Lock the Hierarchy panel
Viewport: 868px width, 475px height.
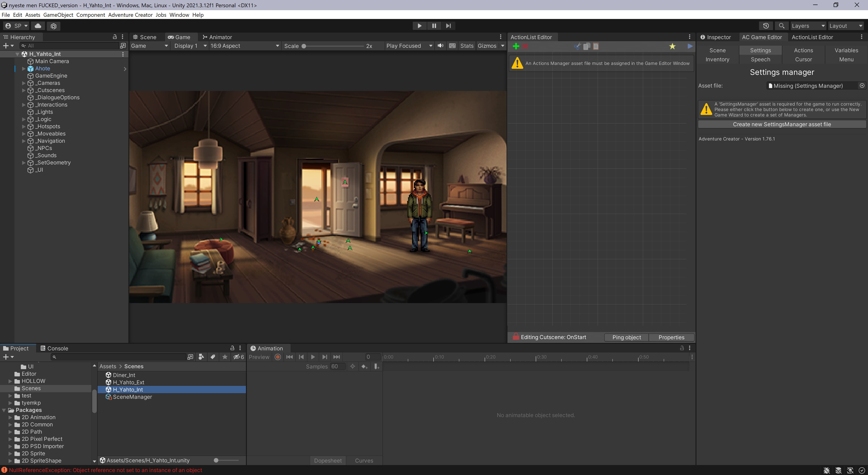115,37
